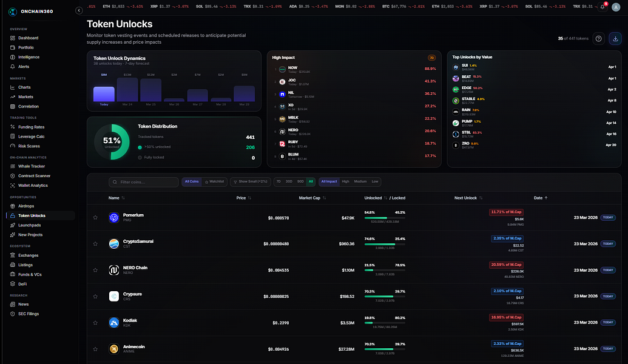The image size is (628, 364).
Task: Open Whale Tracker in the sidebar
Action: coord(41,166)
